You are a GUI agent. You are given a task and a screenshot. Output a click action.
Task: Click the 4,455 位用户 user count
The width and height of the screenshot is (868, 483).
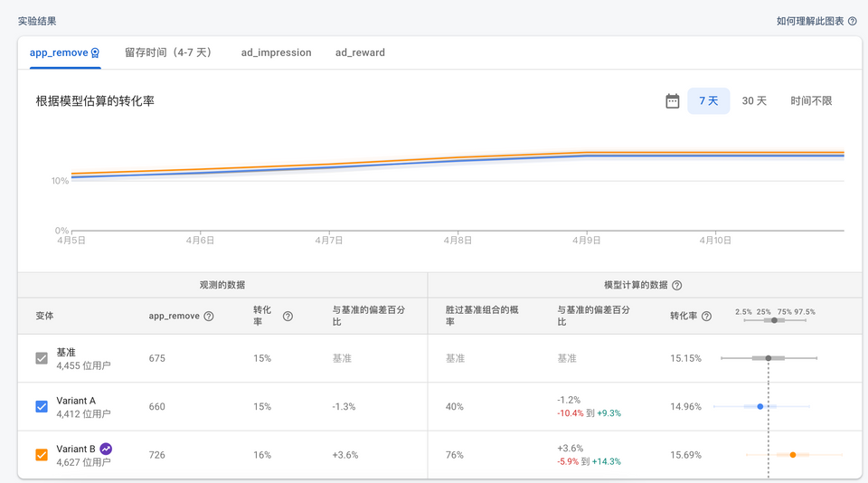[83, 365]
